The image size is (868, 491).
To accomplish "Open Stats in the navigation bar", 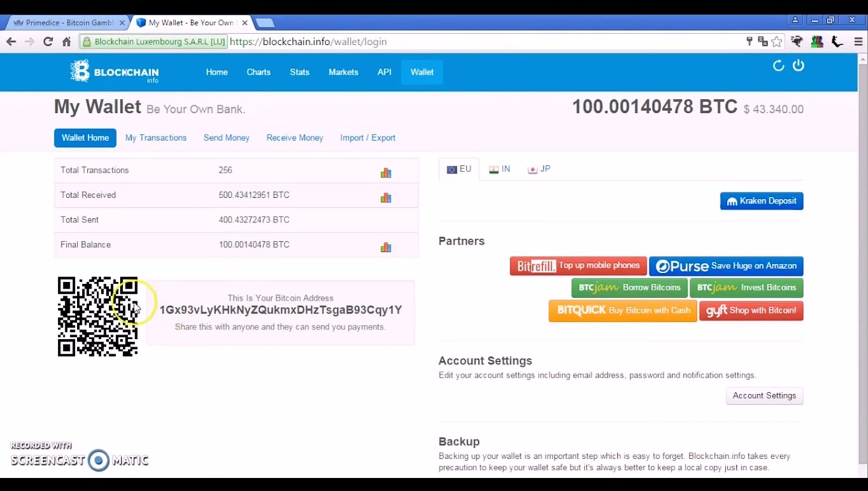I will pyautogui.click(x=299, y=72).
